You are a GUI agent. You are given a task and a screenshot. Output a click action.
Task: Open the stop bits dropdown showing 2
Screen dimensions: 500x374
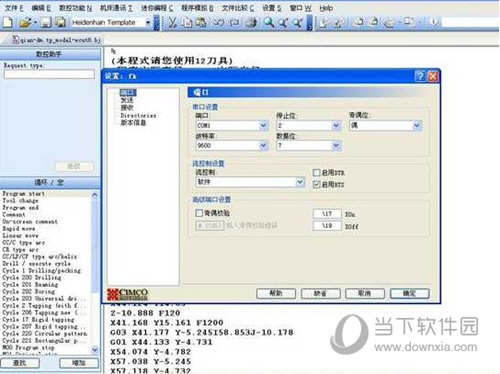click(336, 125)
